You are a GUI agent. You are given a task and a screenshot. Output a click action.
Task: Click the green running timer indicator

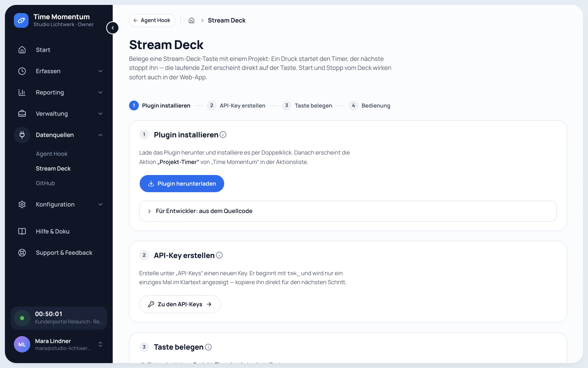click(x=22, y=318)
